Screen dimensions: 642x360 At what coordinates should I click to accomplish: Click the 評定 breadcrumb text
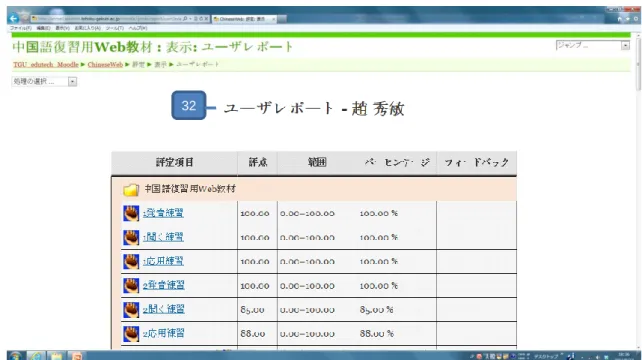coord(138,65)
